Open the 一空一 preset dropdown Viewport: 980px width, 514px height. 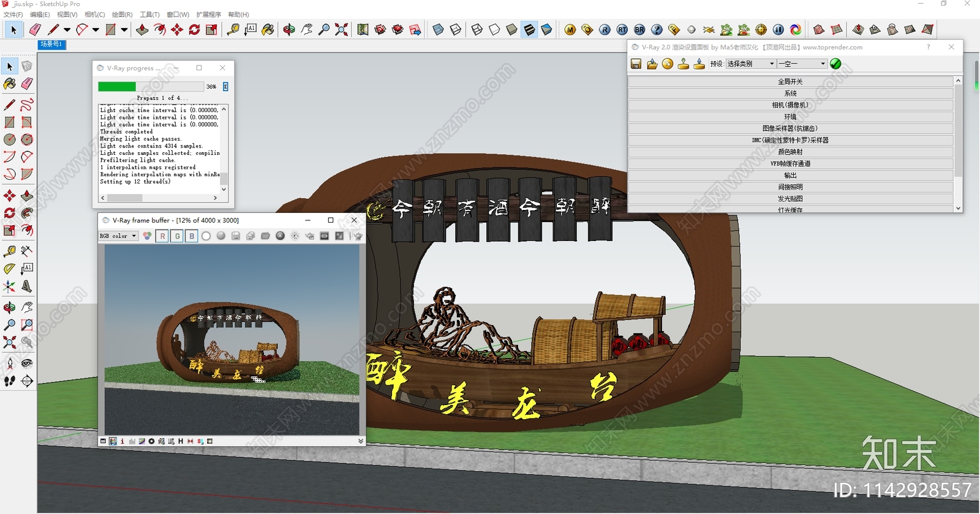[x=802, y=64]
